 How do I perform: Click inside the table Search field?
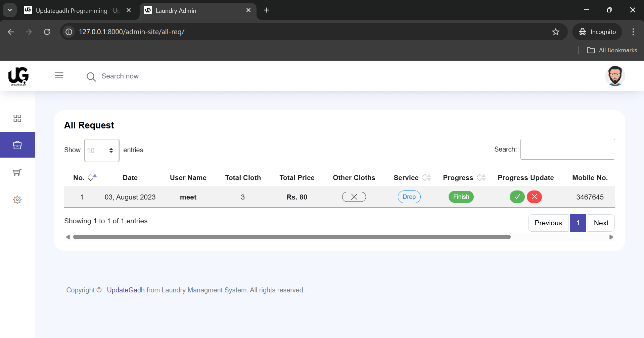click(x=567, y=149)
